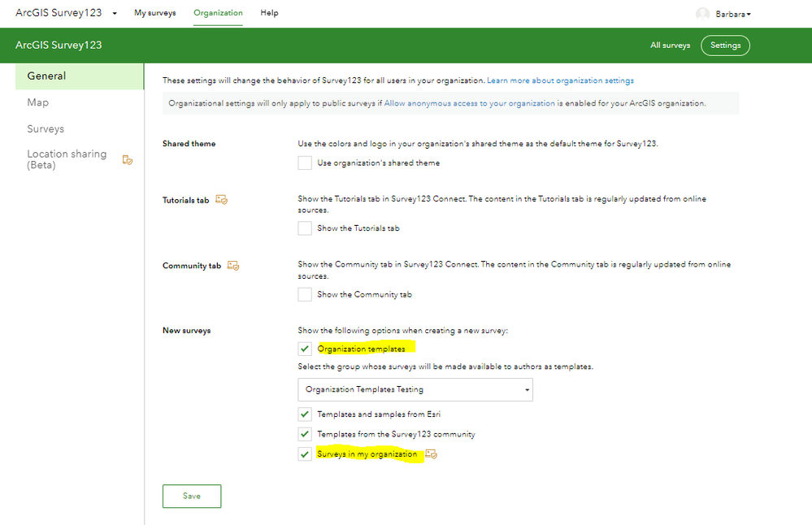Viewport: 812px width, 525px height.
Task: Click the badge icon next to Community tab
Action: 233,266
